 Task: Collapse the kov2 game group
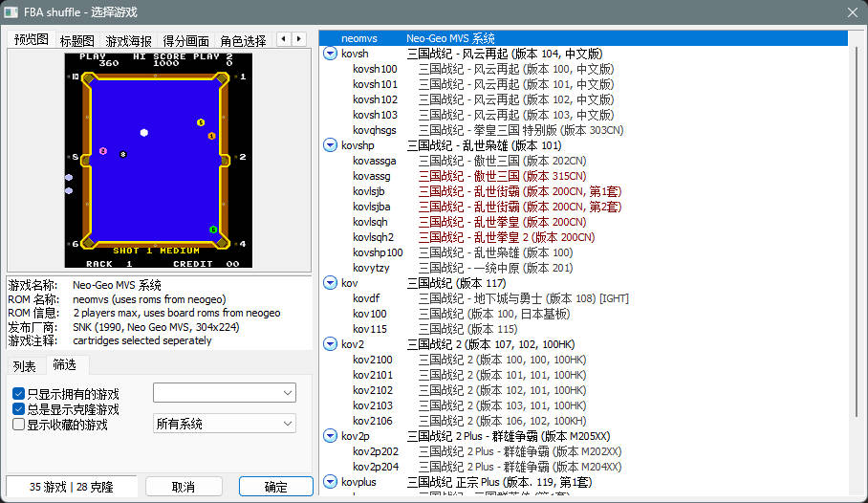[330, 344]
